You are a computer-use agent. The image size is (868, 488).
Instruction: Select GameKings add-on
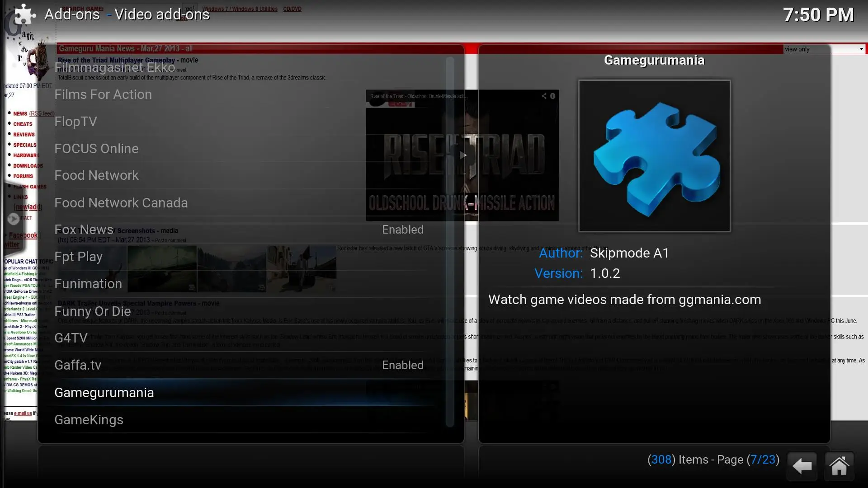pos(241,420)
